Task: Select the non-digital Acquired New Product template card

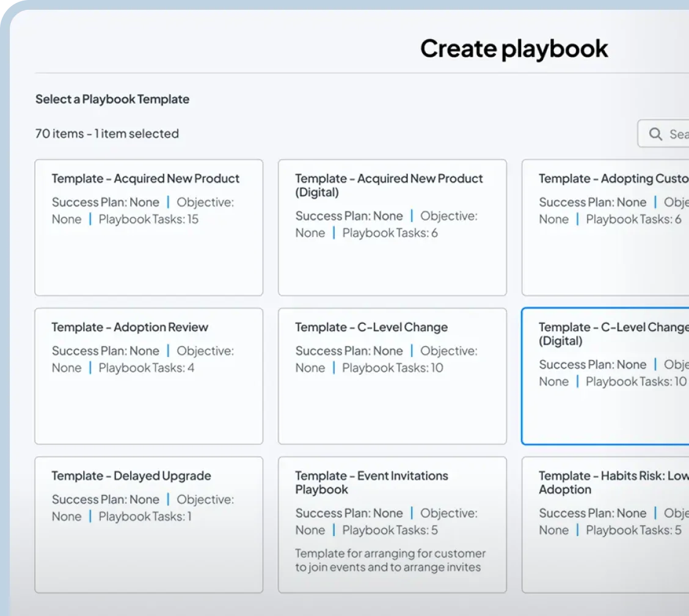Action: tap(148, 227)
